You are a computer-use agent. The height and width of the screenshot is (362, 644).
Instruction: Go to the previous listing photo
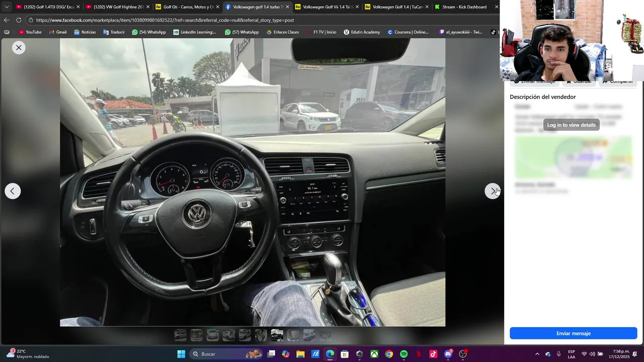[x=13, y=191]
